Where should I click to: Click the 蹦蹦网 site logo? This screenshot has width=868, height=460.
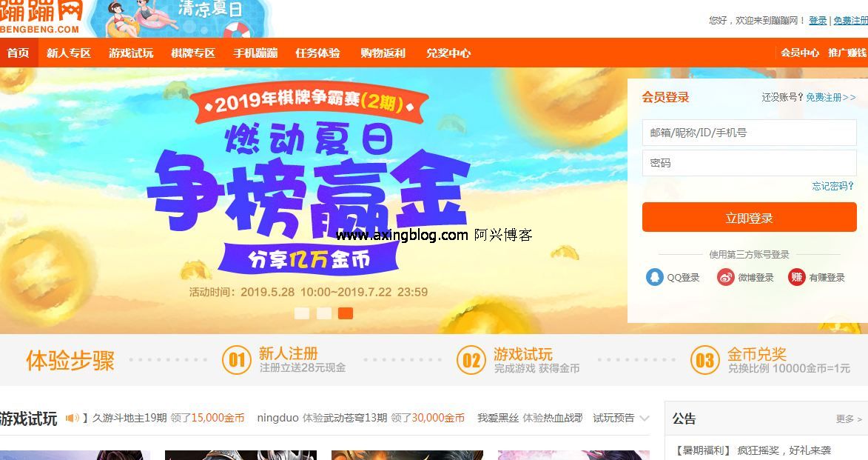[x=41, y=16]
